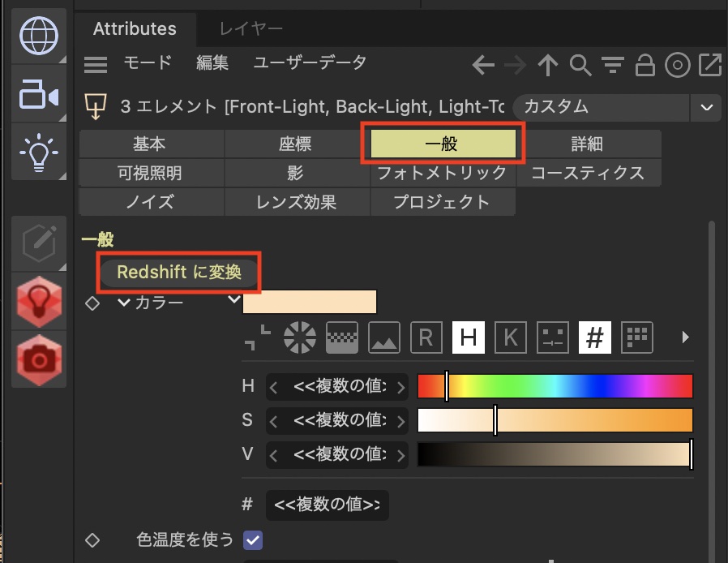Switch color picker to RGB mode
The width and height of the screenshot is (728, 563).
(x=426, y=337)
